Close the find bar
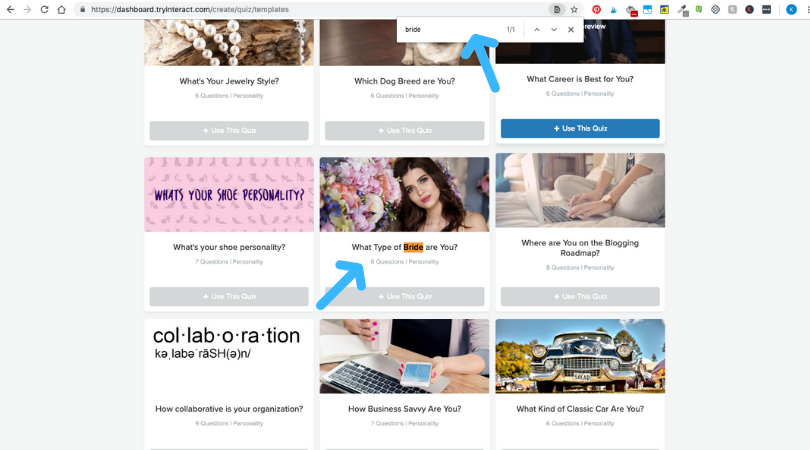Viewport: 810px width, 450px height. click(571, 29)
